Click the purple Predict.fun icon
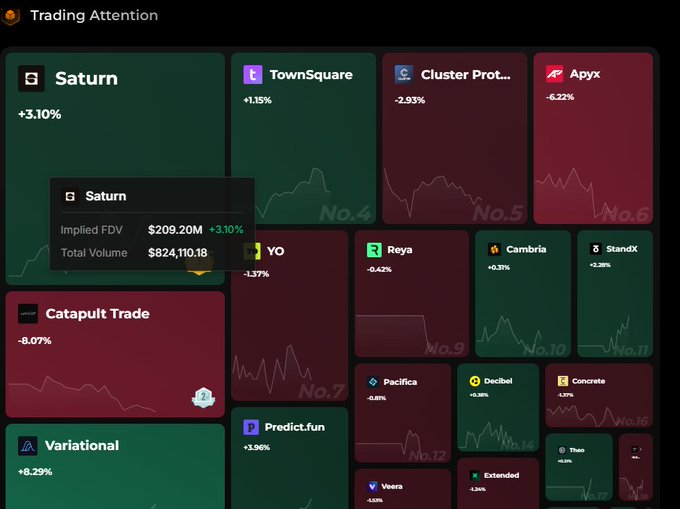This screenshot has height=509, width=680. tap(251, 427)
